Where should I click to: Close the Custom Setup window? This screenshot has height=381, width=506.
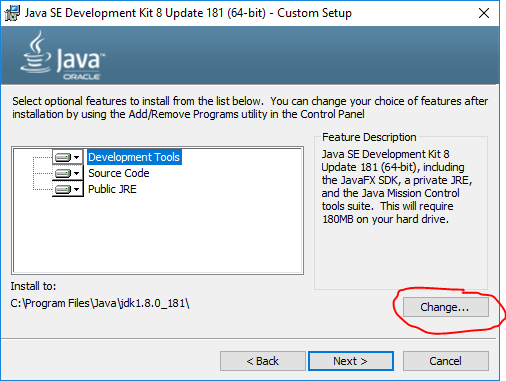click(484, 13)
